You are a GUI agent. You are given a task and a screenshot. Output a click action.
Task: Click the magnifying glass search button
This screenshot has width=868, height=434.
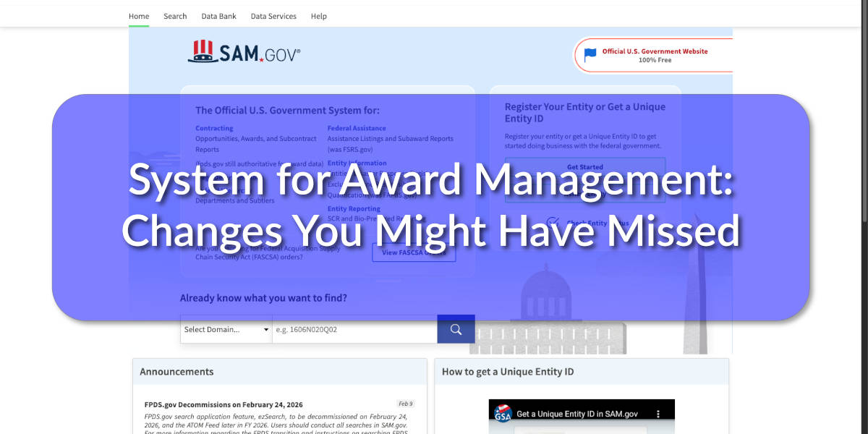[x=456, y=330]
